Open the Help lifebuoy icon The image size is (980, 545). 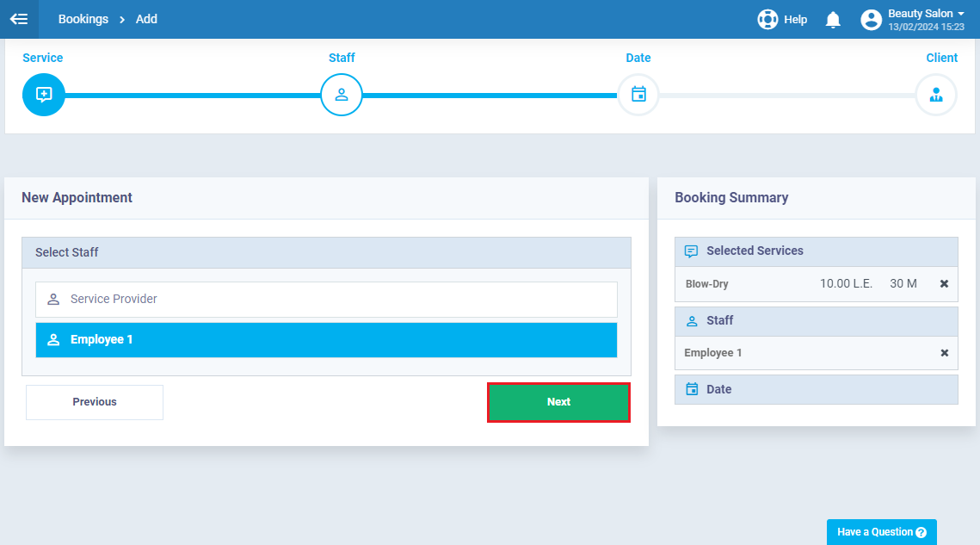coord(767,20)
